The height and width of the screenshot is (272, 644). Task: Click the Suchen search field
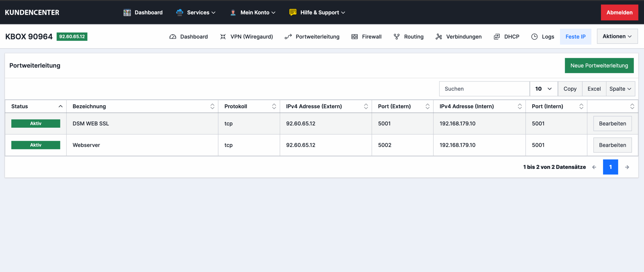(484, 89)
